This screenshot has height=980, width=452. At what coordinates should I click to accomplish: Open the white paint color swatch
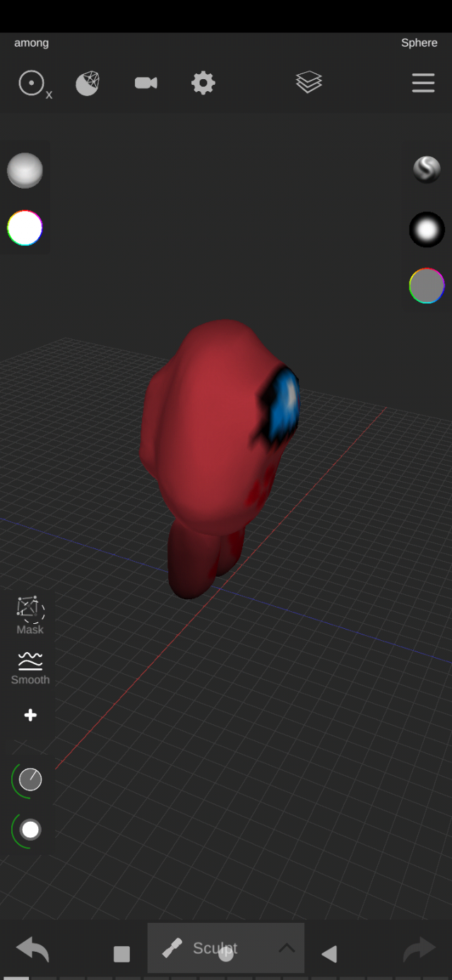[25, 229]
